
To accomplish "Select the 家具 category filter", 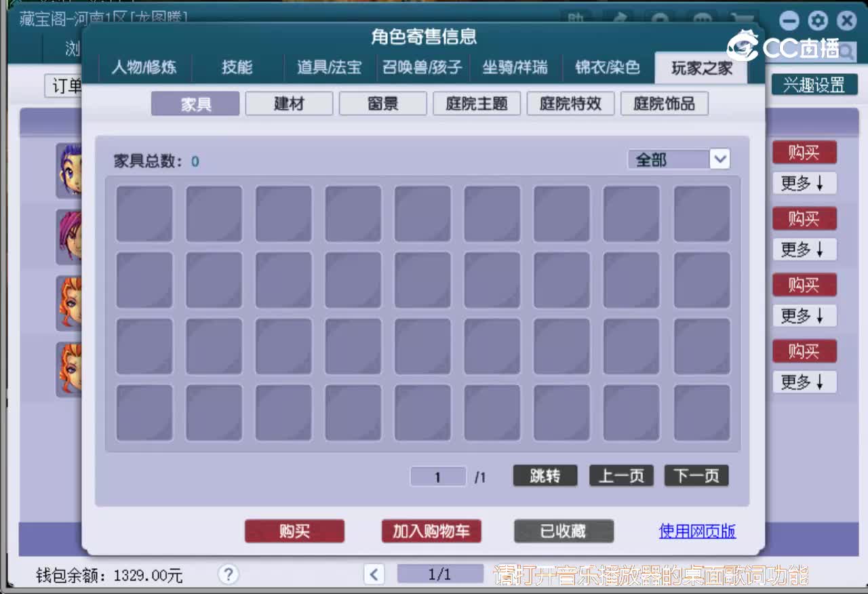I will [195, 103].
